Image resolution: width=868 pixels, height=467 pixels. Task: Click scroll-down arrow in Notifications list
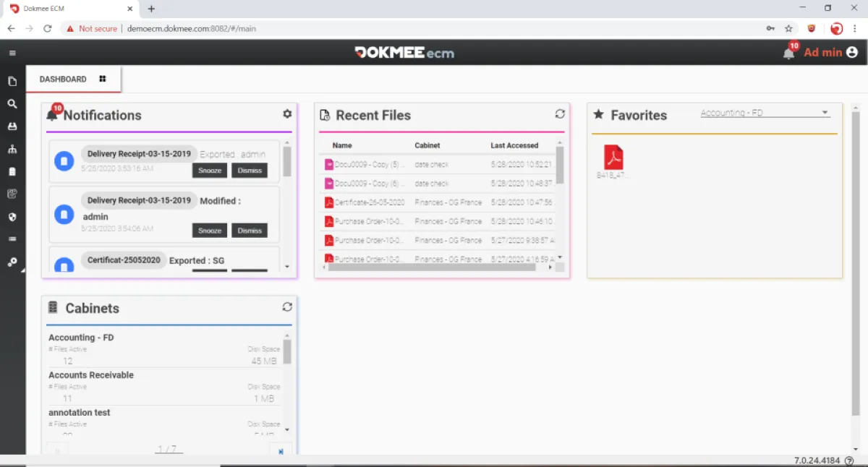(287, 267)
